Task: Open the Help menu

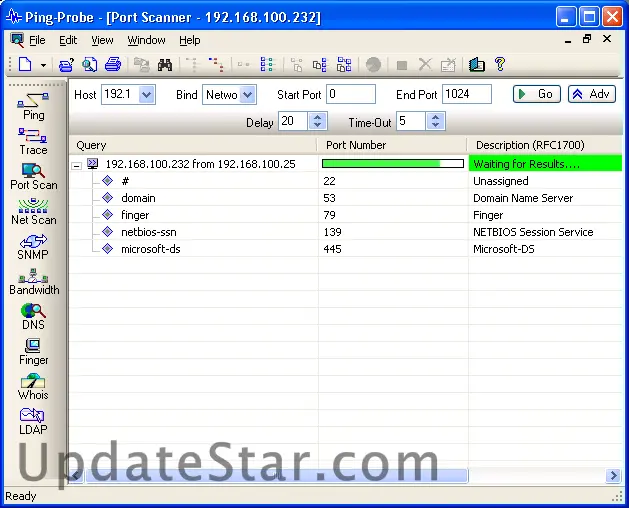Action: click(189, 41)
